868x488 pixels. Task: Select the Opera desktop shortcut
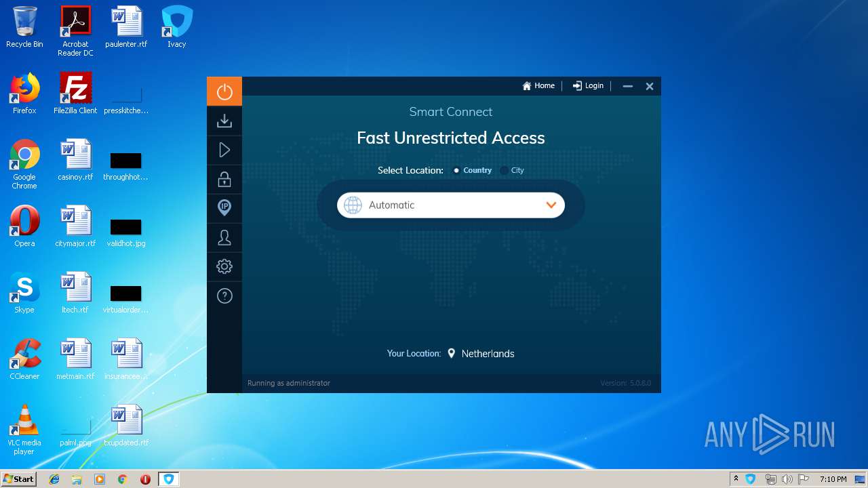(x=24, y=226)
